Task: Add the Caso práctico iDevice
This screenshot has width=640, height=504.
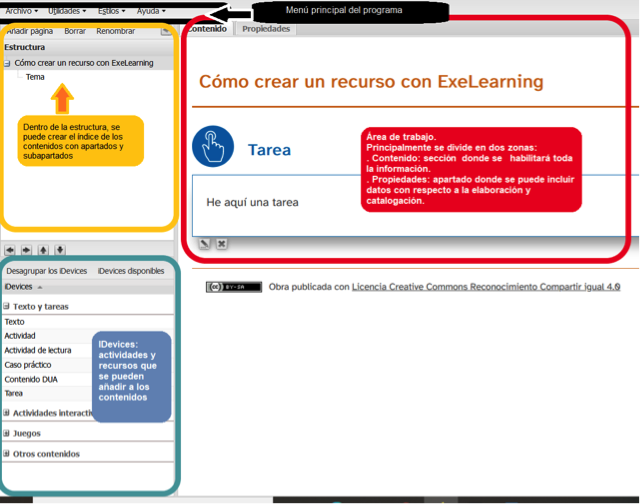Action: point(28,365)
